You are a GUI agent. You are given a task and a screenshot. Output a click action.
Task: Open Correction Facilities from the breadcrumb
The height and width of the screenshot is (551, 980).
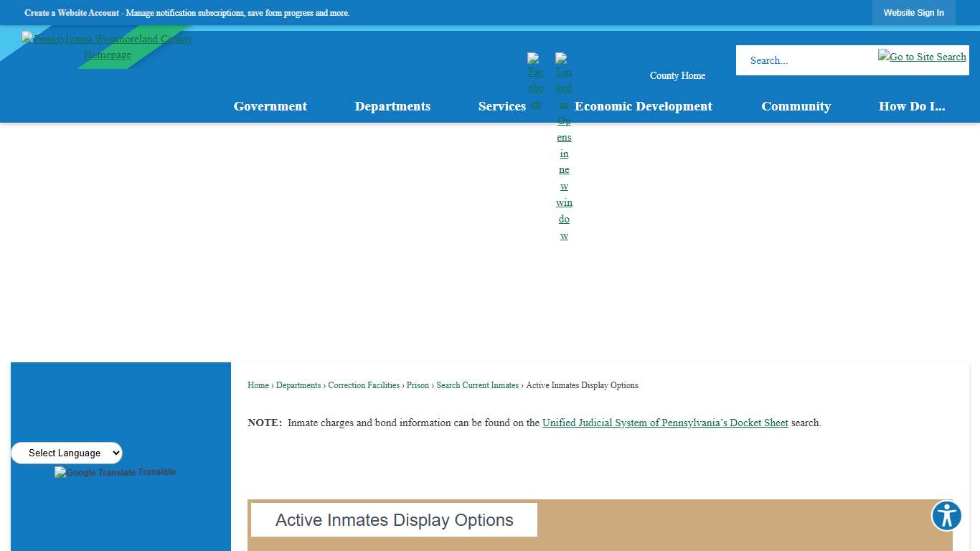pos(363,385)
